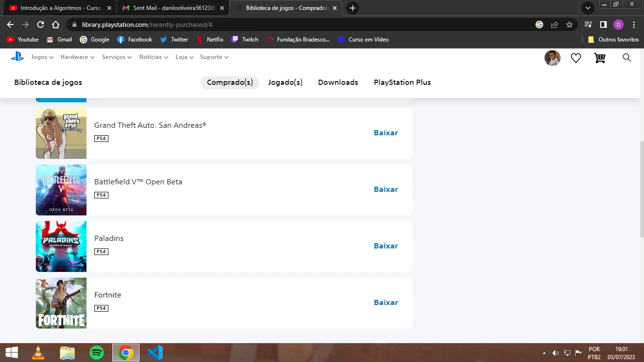Open the user profile avatar
The image size is (644, 362).
click(x=553, y=58)
